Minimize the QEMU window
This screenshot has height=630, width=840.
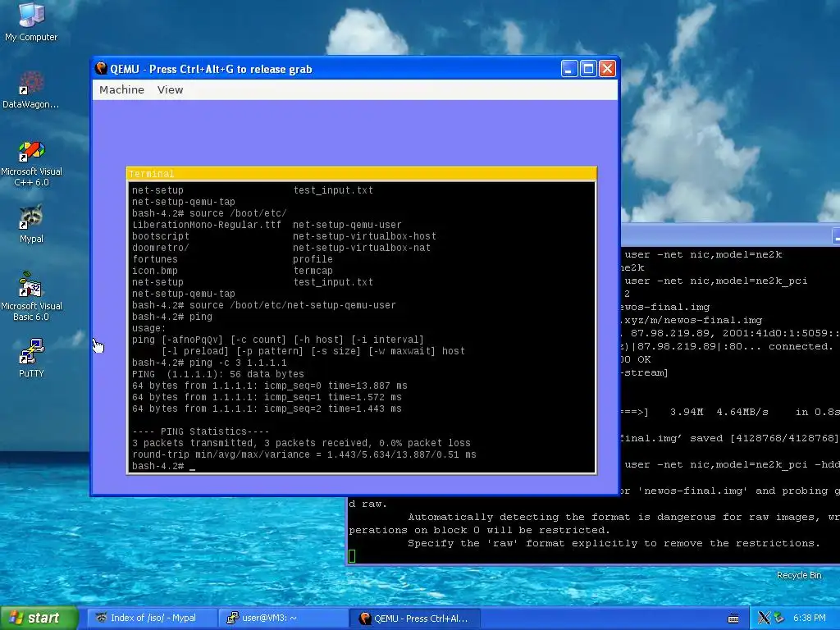pyautogui.click(x=569, y=69)
